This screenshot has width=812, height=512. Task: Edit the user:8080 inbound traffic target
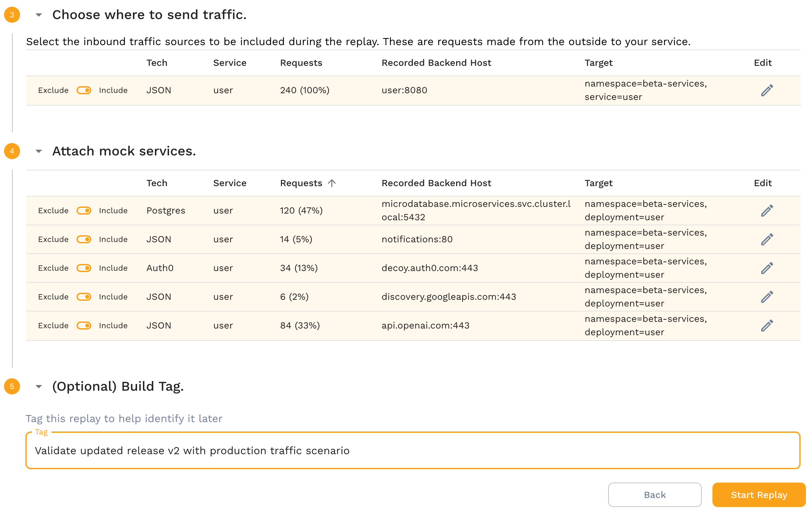(767, 90)
